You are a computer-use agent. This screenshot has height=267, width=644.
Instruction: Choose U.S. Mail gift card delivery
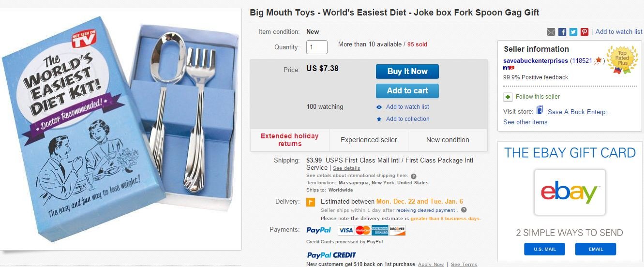click(x=544, y=249)
